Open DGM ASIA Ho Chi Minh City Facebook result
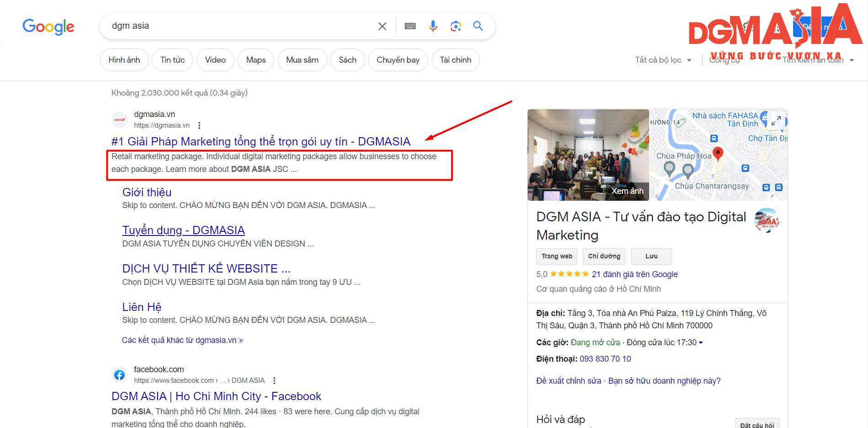868x428 pixels. (216, 396)
